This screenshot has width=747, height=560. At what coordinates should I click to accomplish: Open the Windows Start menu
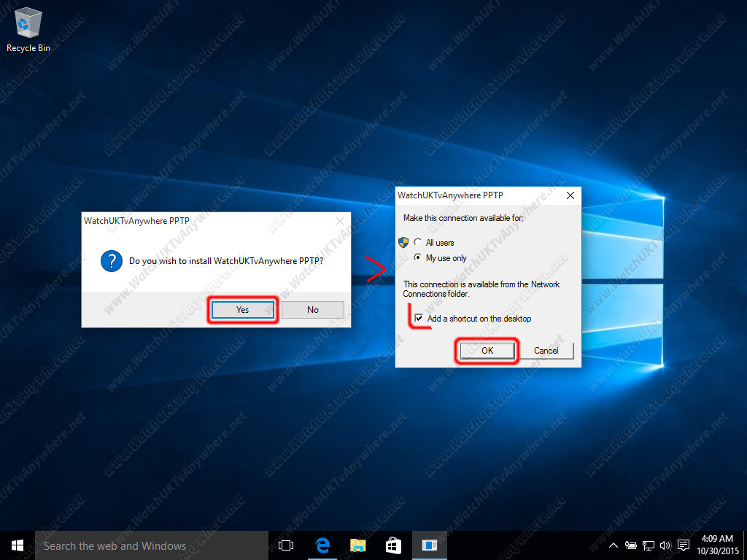(x=18, y=545)
